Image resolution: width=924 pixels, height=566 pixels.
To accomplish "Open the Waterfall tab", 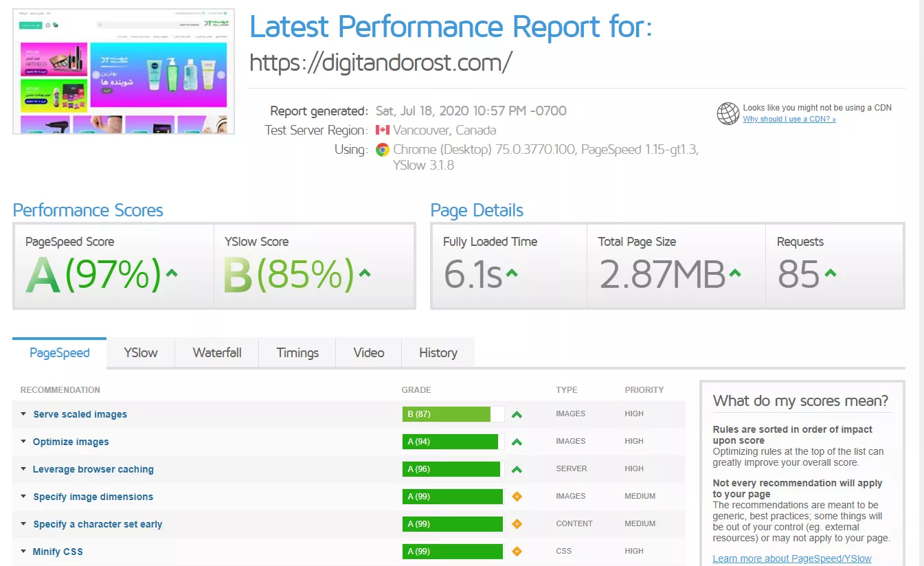I will 217,353.
